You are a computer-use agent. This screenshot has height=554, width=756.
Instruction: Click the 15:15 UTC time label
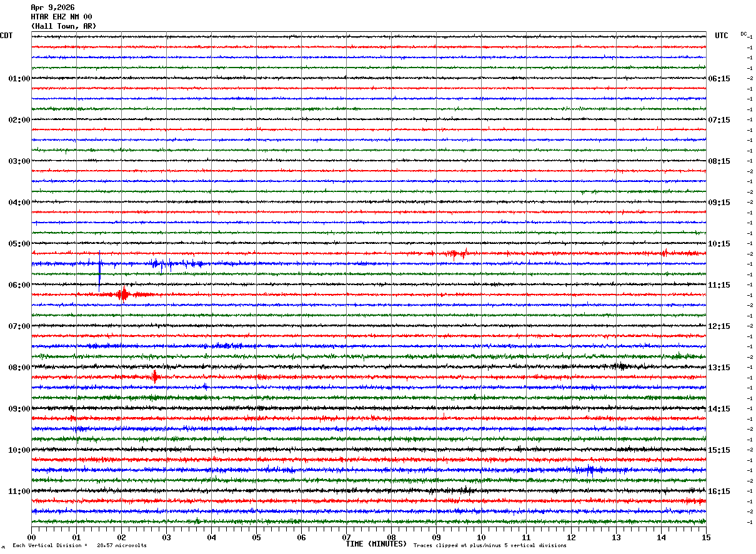pos(719,450)
